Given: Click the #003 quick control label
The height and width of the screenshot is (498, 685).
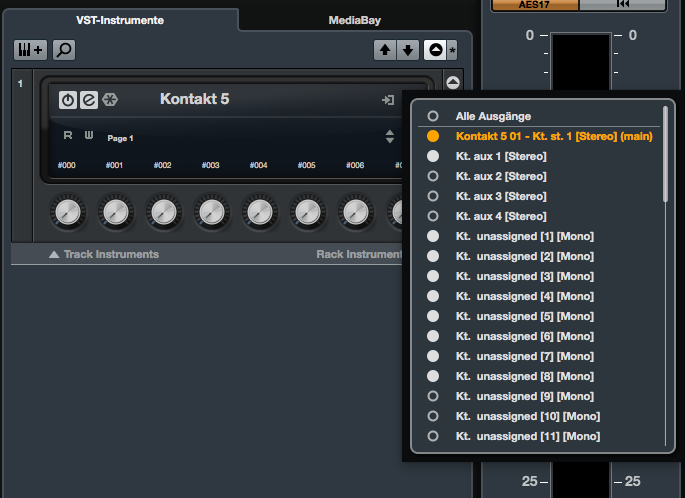Looking at the screenshot, I should click(211, 165).
